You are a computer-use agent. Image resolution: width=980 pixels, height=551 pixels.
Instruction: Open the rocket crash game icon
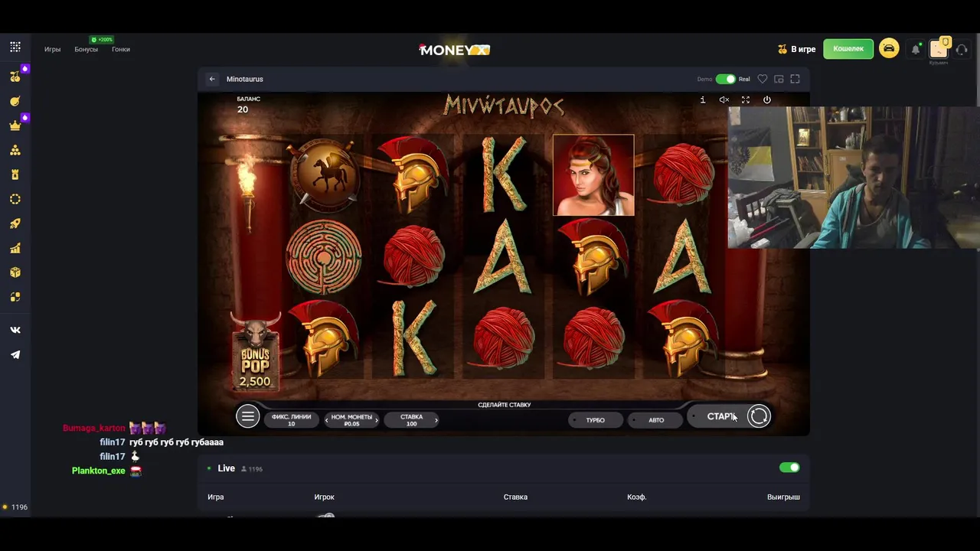tap(15, 223)
